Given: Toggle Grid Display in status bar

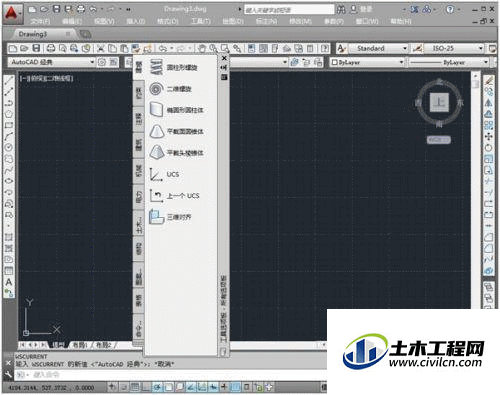Looking at the screenshot, I should (135, 387).
